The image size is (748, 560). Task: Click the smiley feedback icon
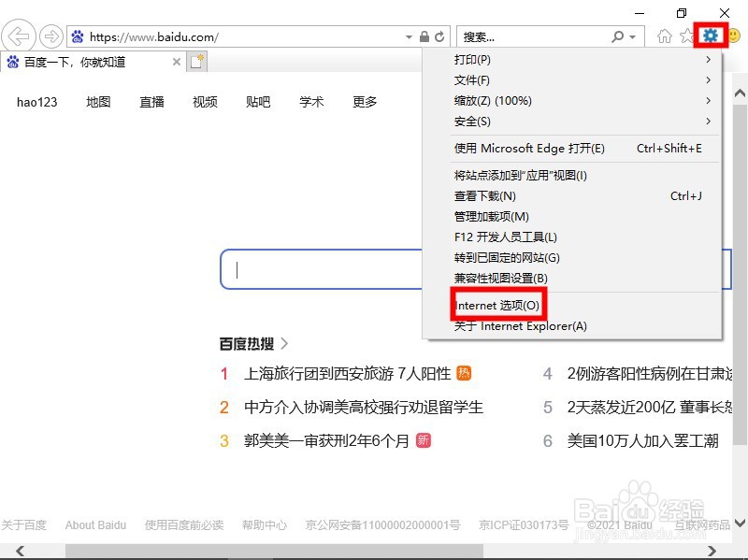pos(735,36)
